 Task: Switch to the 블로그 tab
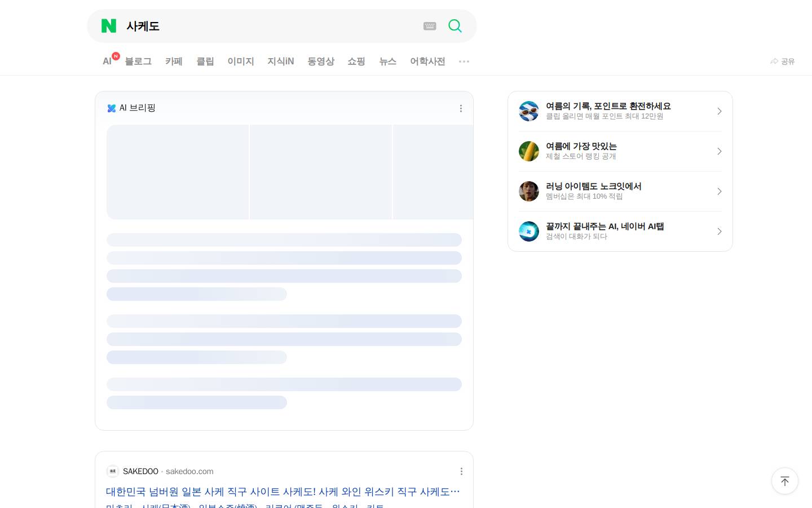tap(138, 61)
